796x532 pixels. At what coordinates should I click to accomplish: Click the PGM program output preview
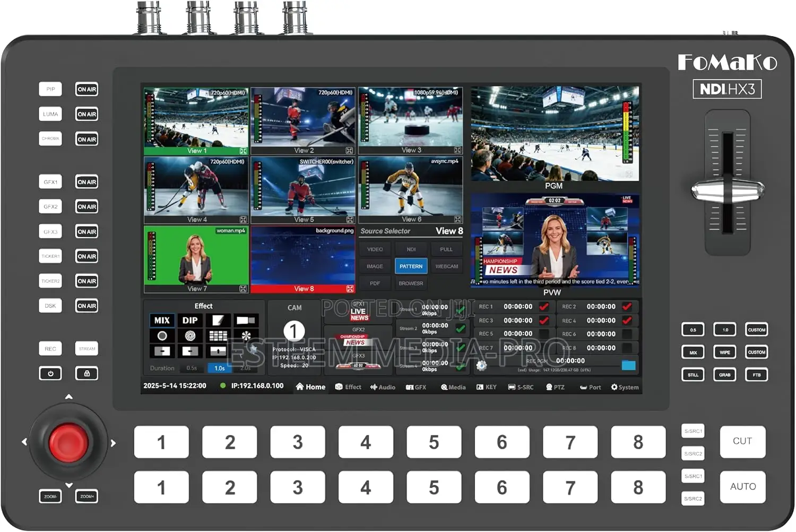pyautogui.click(x=555, y=134)
